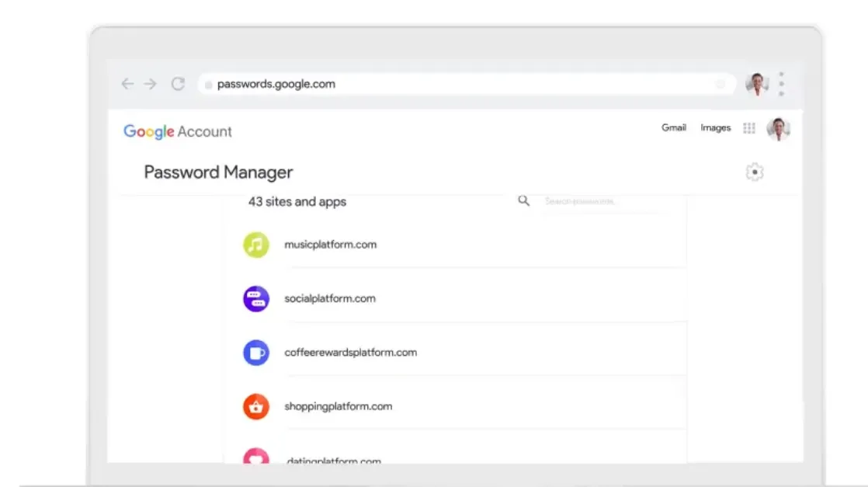Go back to the previous page
Screen dimensions: 868x487
[127, 84]
